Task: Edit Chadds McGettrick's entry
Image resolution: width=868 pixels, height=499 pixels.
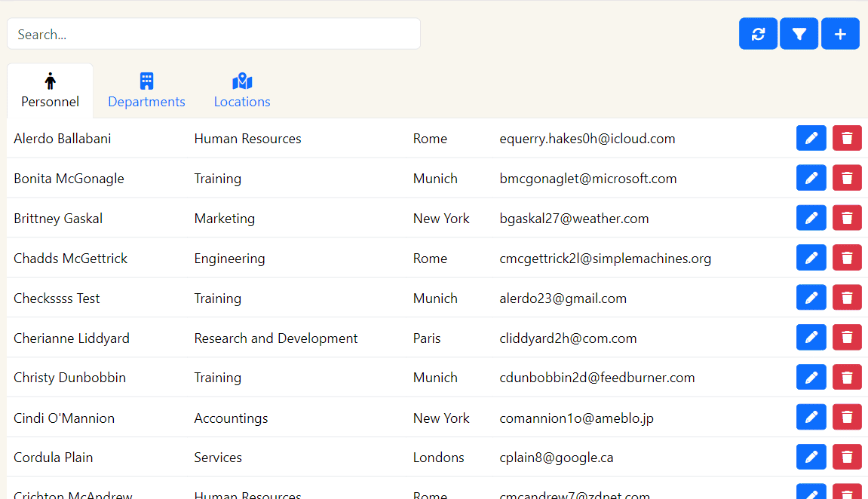Action: click(811, 259)
